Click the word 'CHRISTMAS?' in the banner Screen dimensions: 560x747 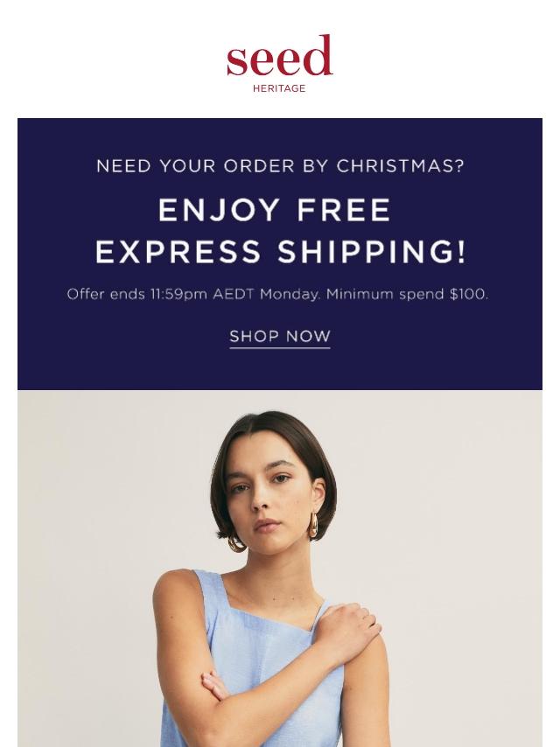401,166
